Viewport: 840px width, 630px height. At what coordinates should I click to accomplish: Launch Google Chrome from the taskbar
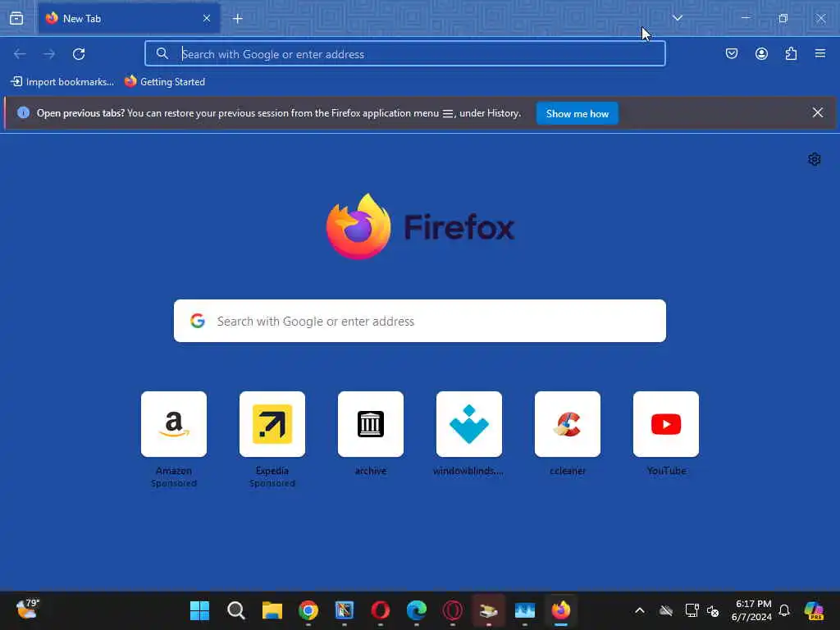[x=308, y=610]
